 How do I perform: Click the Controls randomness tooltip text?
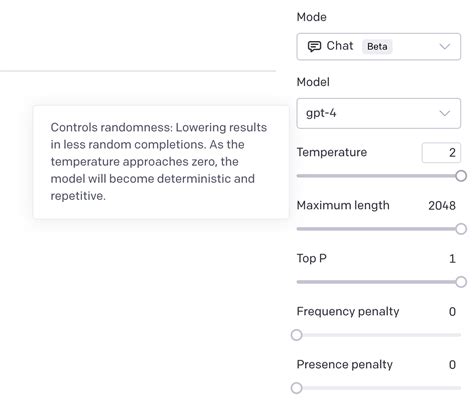tap(159, 161)
